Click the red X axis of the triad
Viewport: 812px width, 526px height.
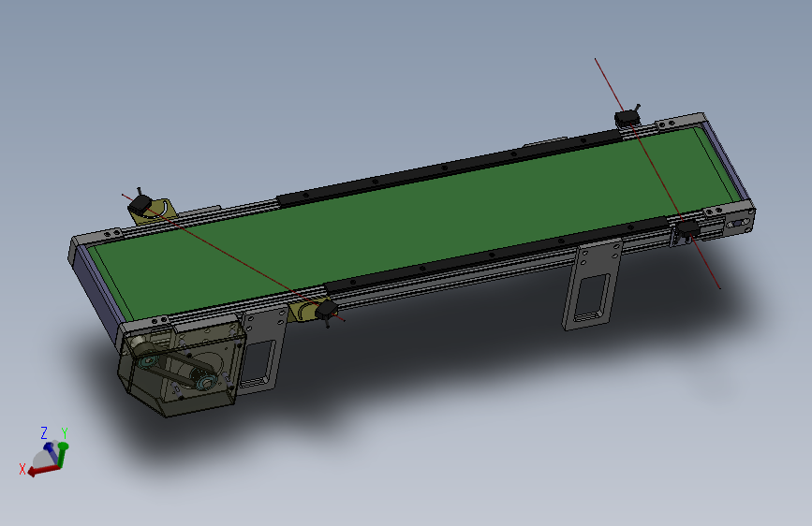pos(44,470)
